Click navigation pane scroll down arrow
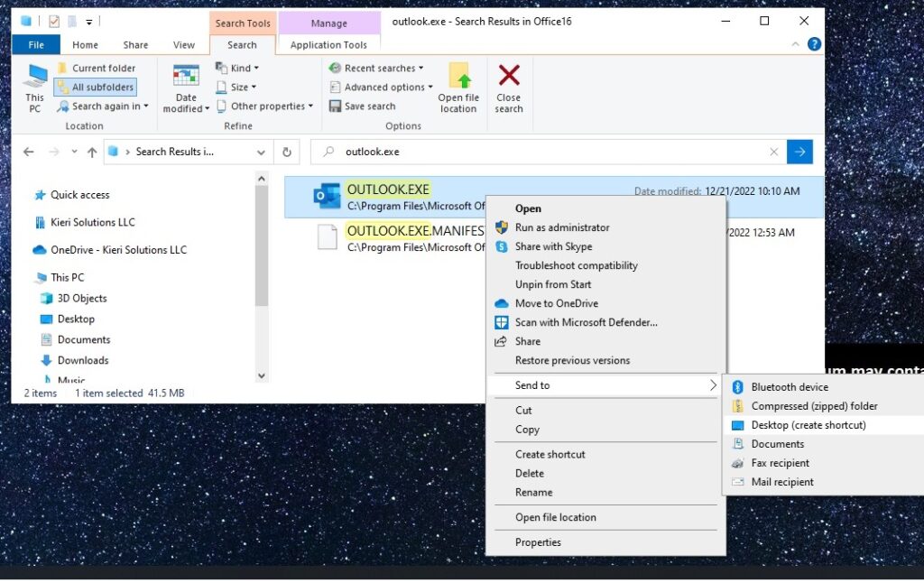The height and width of the screenshot is (583, 924). 262,375
